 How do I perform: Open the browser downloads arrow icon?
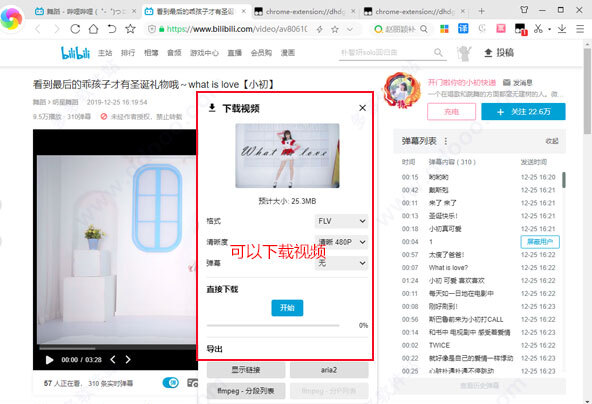(562, 29)
